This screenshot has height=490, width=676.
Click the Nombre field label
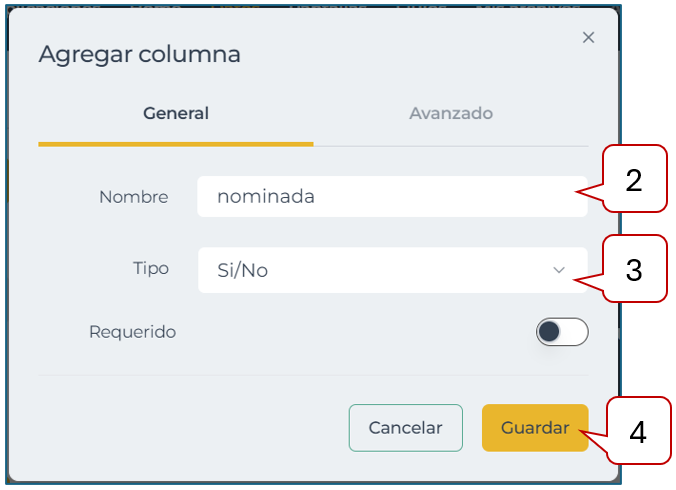point(134,197)
